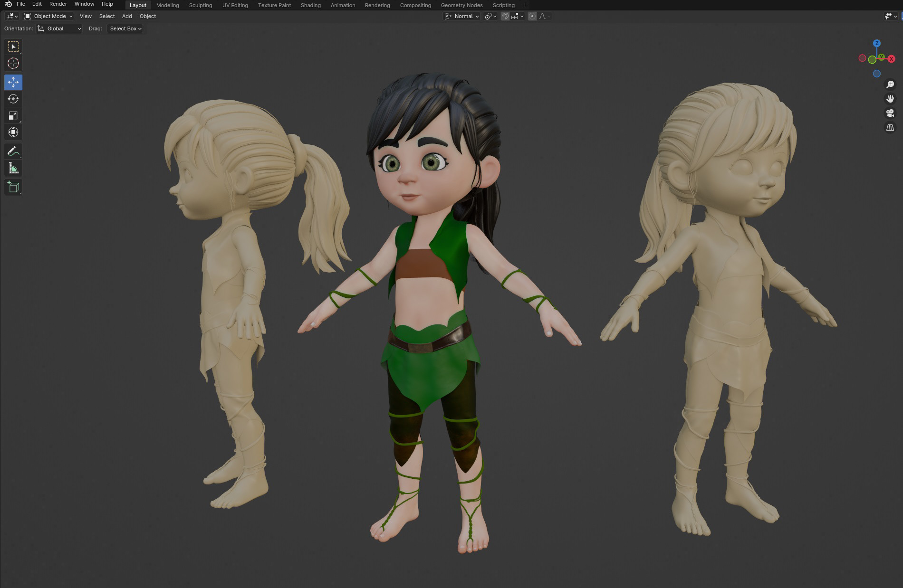The height and width of the screenshot is (588, 903).
Task: Open the Edit menu
Action: pos(37,4)
